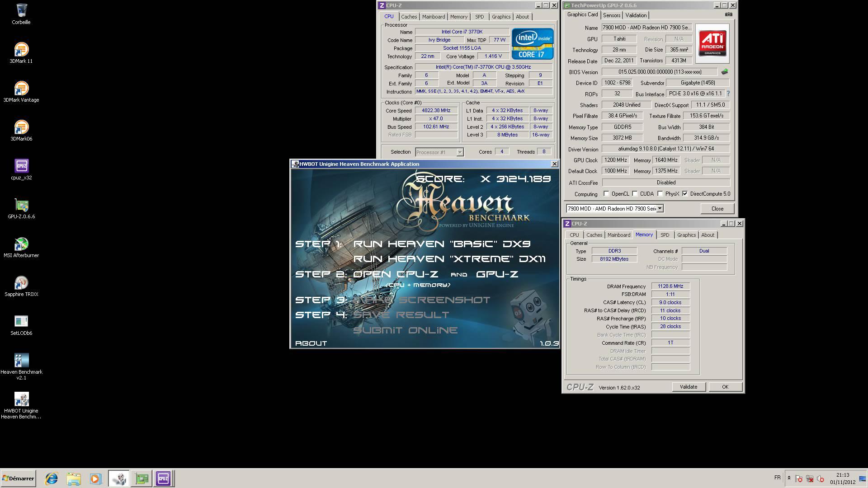The width and height of the screenshot is (868, 488).
Task: Click the Bus Interface question mark icon
Action: pyautogui.click(x=728, y=94)
